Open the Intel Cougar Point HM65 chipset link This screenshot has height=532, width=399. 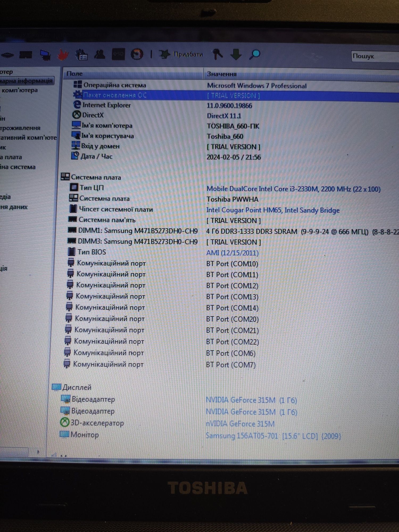click(273, 210)
